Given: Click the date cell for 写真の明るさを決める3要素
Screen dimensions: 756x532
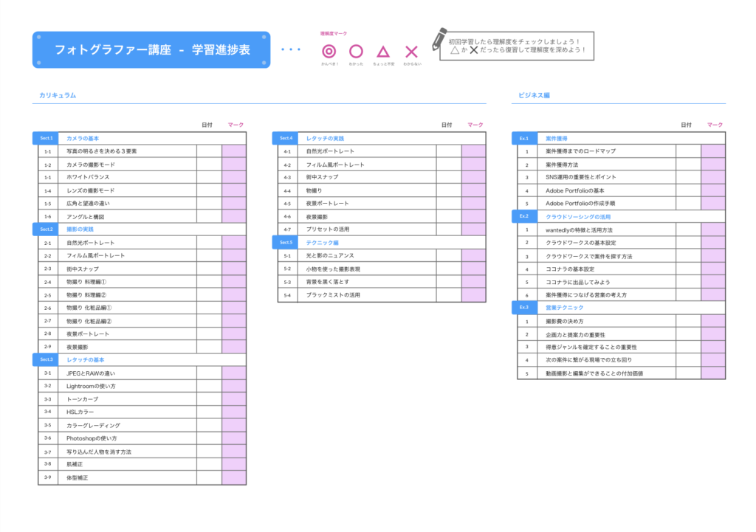Looking at the screenshot, I should coord(209,151).
